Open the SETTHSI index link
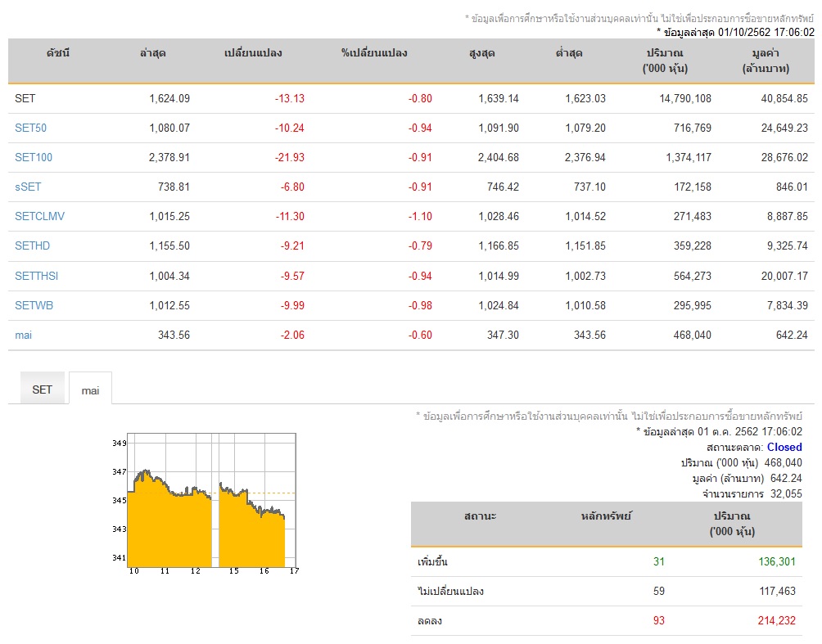This screenshot has width=822, height=644. [x=36, y=276]
